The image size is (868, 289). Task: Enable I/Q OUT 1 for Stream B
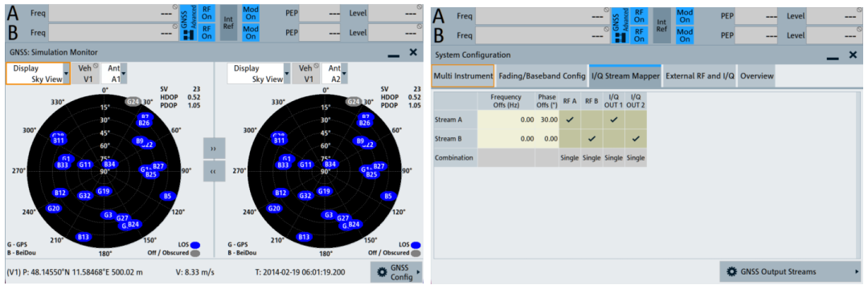click(613, 138)
